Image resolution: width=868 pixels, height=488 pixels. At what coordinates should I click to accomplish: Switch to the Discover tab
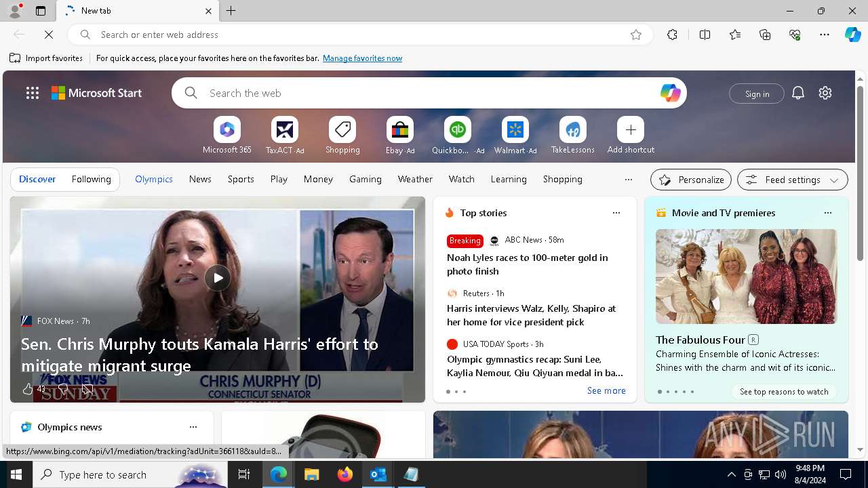point(37,179)
